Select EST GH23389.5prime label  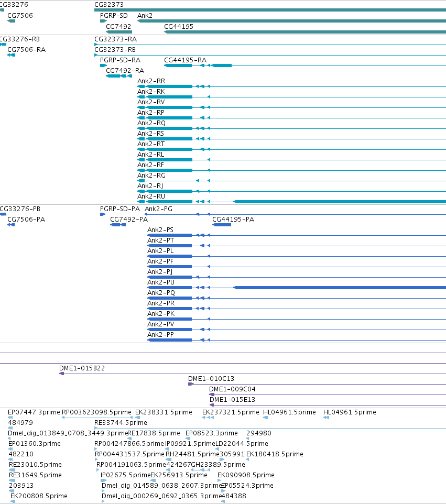click(x=218, y=465)
